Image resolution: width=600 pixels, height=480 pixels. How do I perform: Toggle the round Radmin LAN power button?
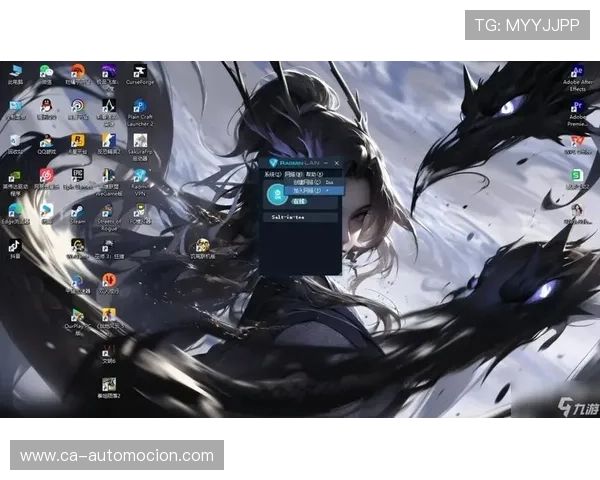point(277,194)
